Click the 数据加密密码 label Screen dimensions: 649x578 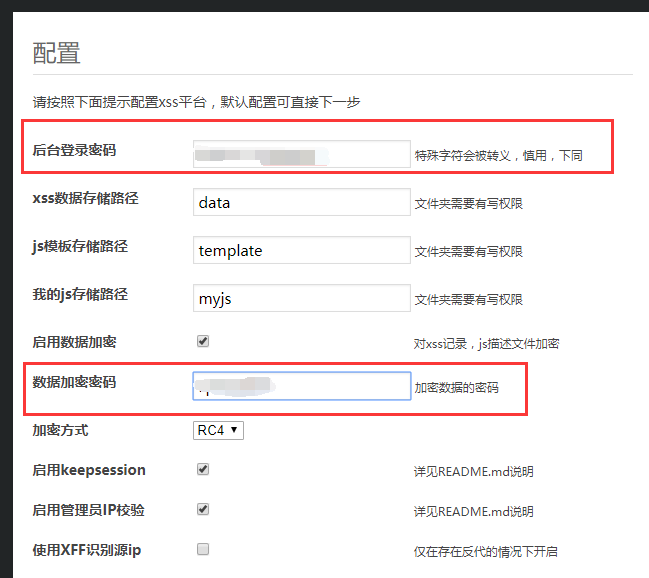75,382
